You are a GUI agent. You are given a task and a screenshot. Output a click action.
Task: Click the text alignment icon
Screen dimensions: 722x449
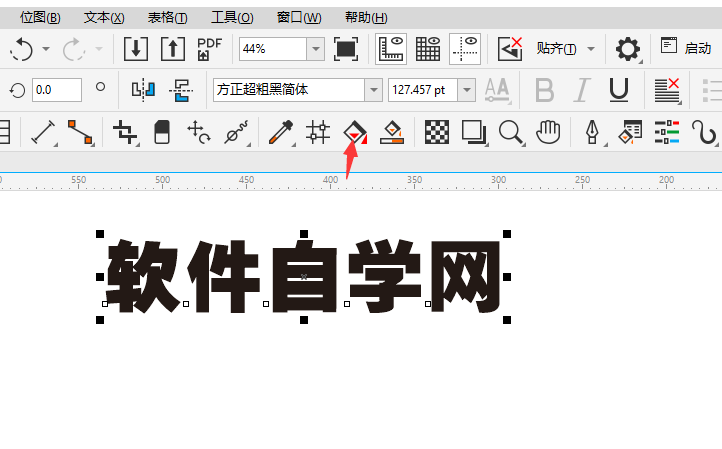(667, 91)
